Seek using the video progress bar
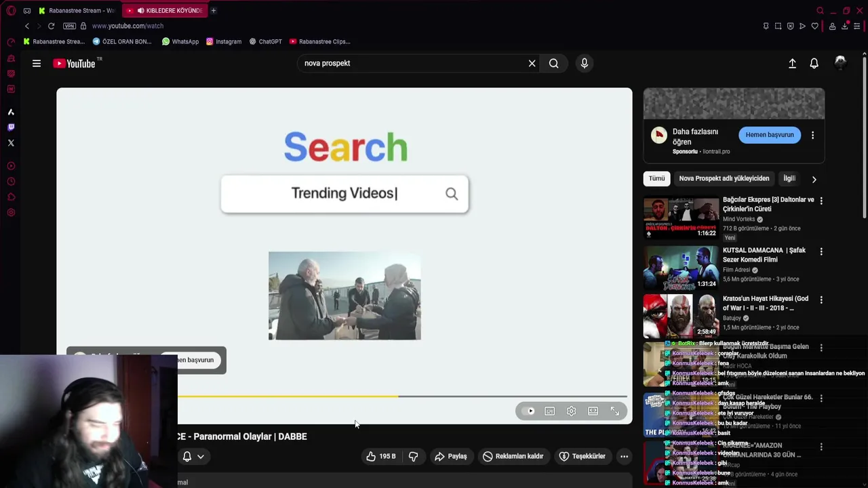Viewport: 868px width, 488px height. [x=403, y=396]
